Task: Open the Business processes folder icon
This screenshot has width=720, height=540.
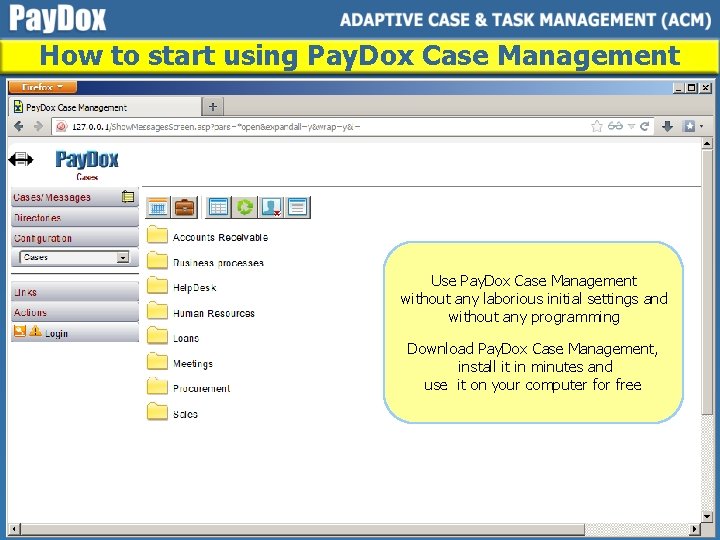Action: (x=157, y=259)
